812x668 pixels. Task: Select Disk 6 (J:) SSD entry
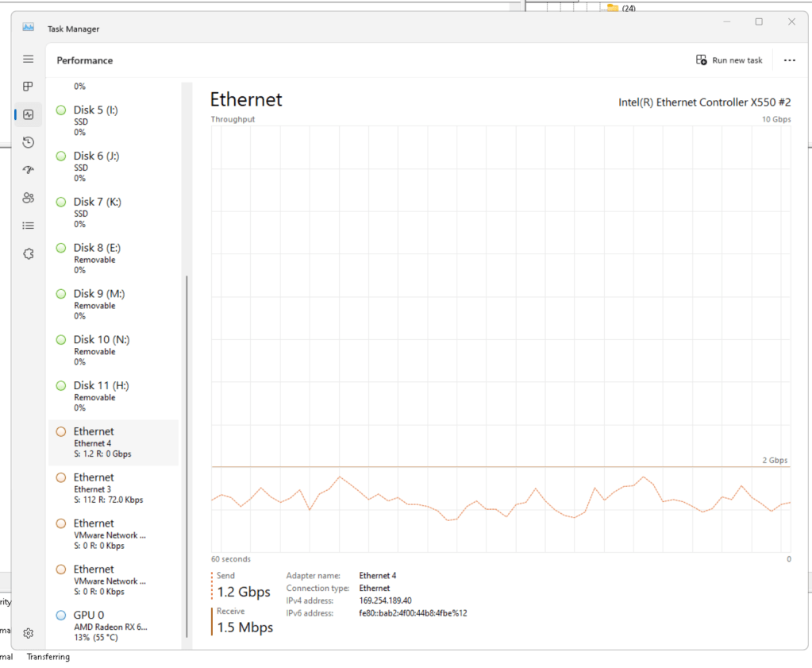(x=114, y=167)
